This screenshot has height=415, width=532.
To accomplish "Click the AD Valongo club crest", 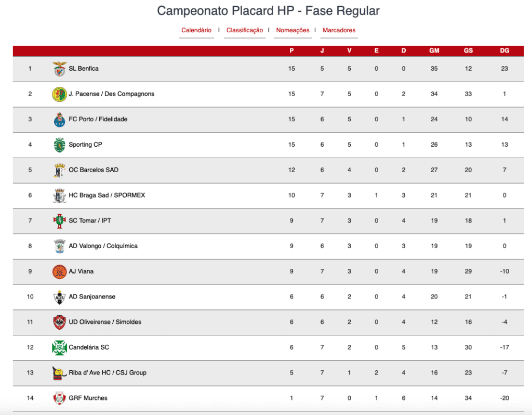I will tap(59, 246).
